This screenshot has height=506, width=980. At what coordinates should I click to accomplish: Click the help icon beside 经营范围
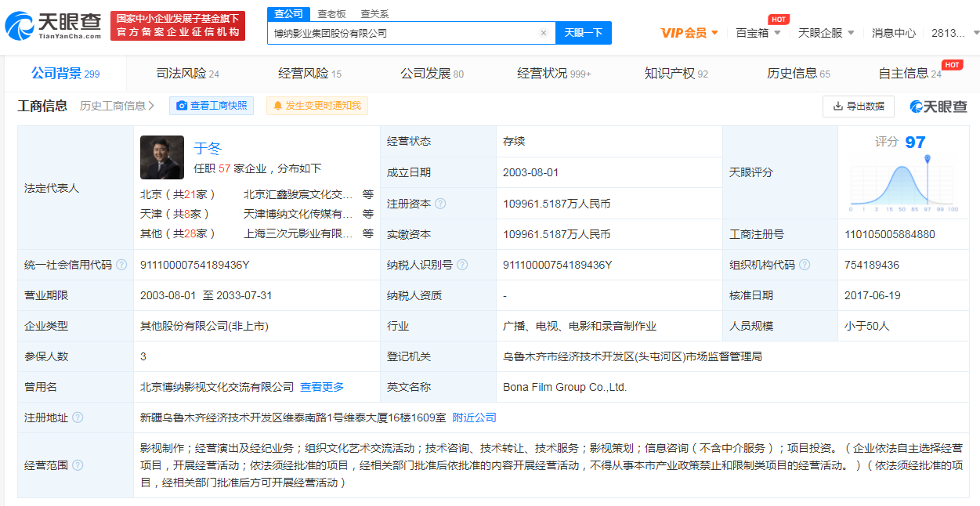tap(78, 465)
